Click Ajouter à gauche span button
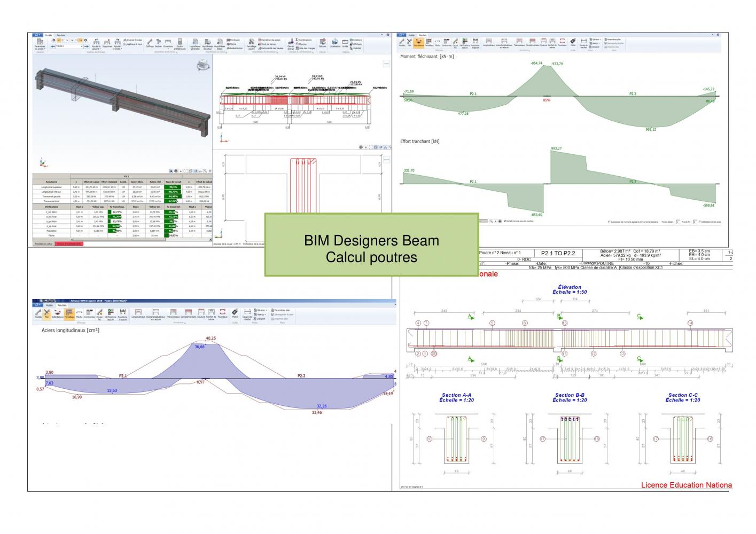Image resolution: width=756 pixels, height=534 pixels. pyautogui.click(x=96, y=44)
